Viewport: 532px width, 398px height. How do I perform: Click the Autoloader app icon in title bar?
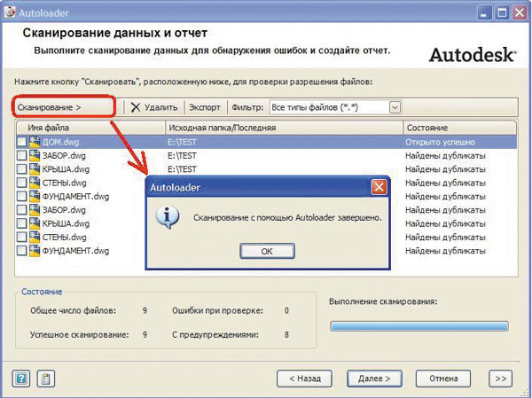click(10, 12)
